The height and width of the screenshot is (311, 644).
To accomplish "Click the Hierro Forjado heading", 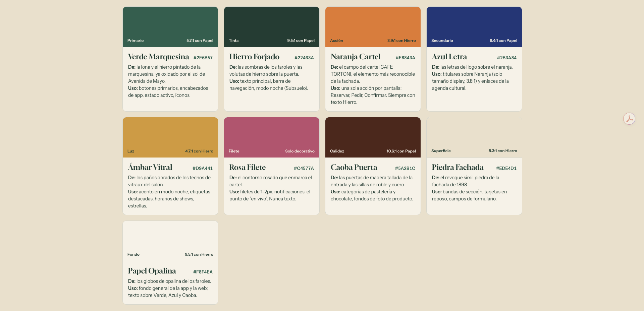I will (254, 57).
